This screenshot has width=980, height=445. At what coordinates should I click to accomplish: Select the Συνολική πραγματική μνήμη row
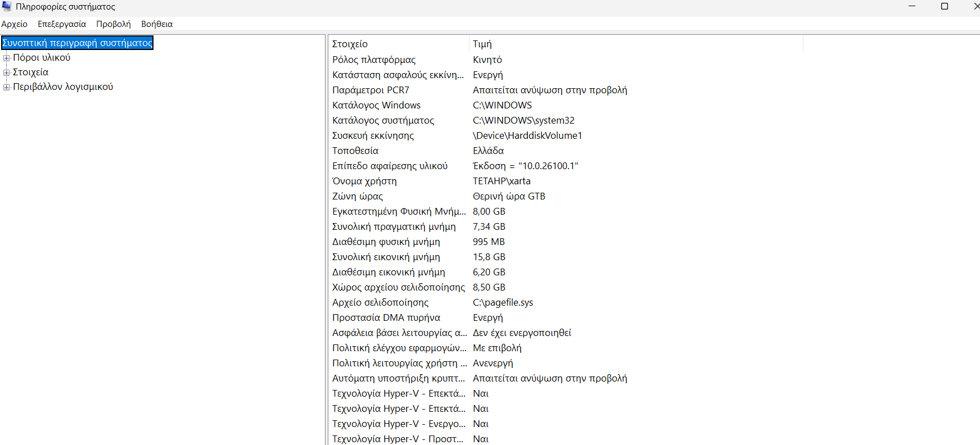tap(566, 226)
